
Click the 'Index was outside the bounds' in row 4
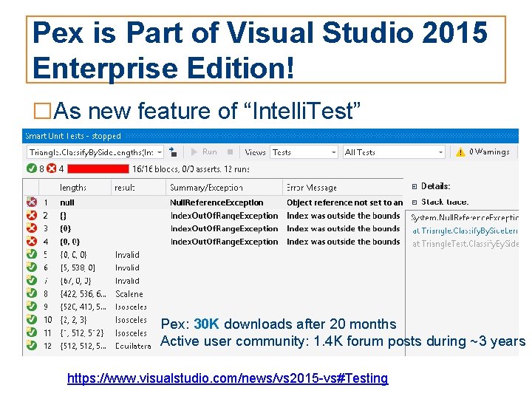coord(344,242)
